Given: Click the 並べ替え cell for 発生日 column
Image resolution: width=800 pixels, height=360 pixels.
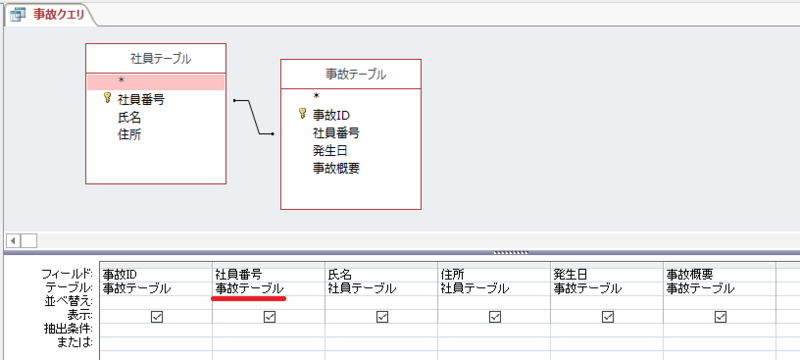Looking at the screenshot, I should click(607, 302).
